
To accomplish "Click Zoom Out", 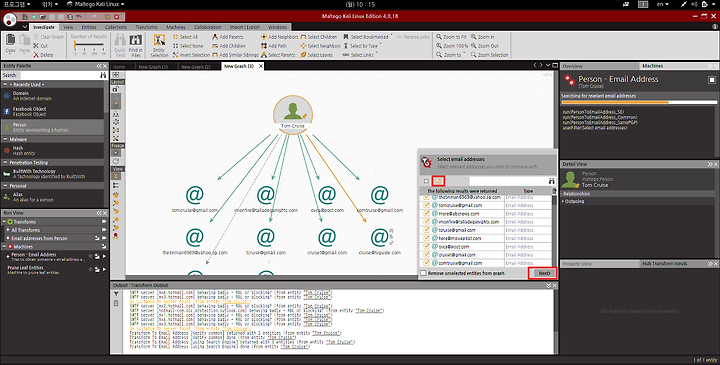I will [484, 46].
